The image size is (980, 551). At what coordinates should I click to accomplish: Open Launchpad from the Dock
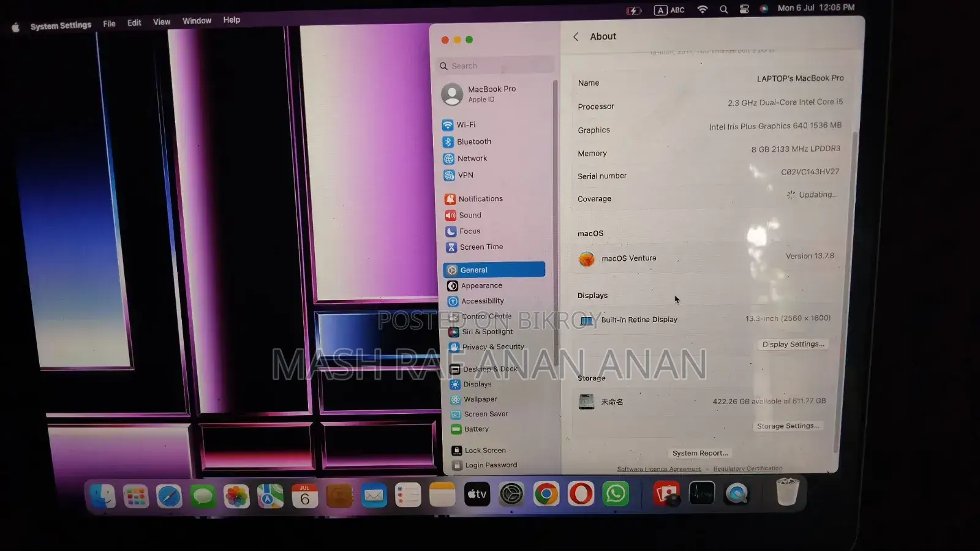point(135,496)
